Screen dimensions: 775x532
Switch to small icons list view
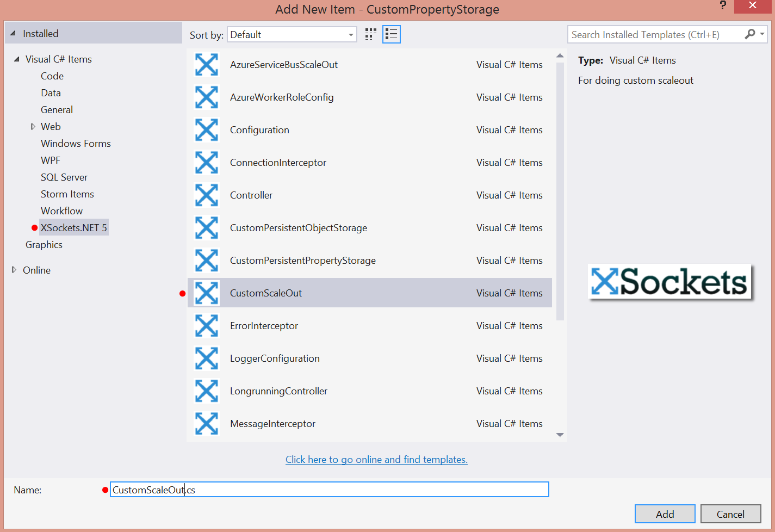(391, 34)
